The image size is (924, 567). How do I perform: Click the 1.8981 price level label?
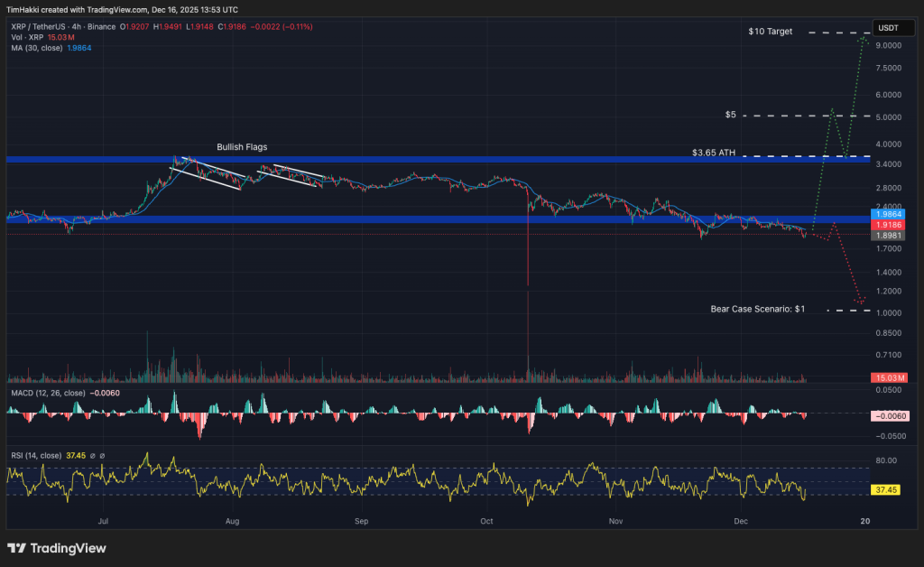(888, 236)
